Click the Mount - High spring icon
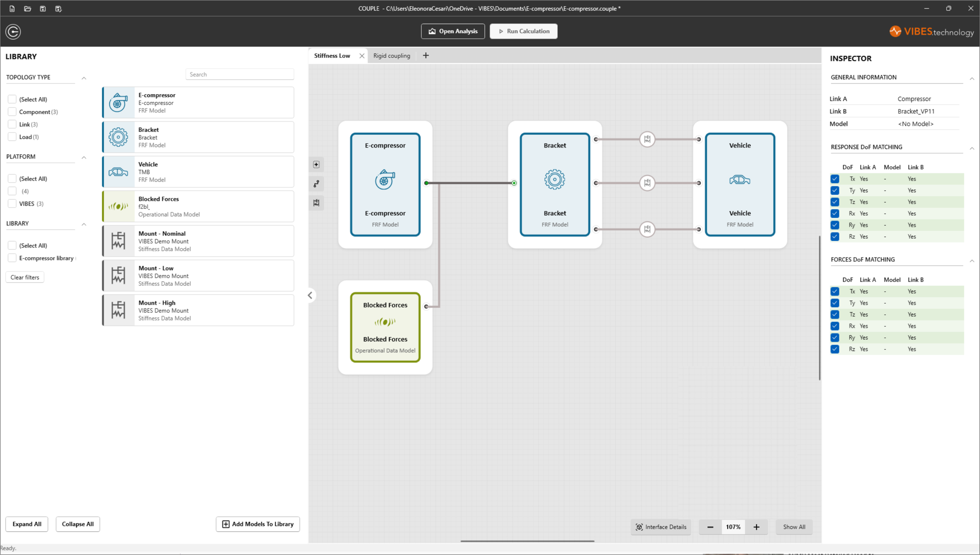The image size is (980, 555). [x=119, y=310]
